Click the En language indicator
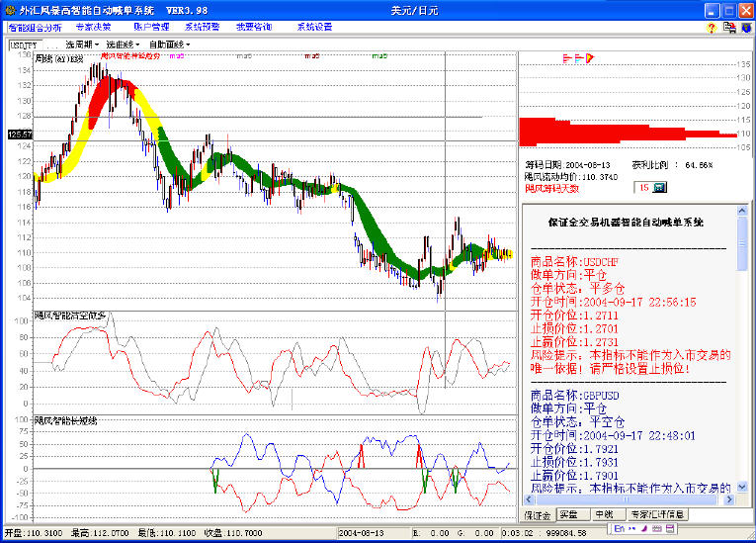Screen dimensions: 756x543 619,529
